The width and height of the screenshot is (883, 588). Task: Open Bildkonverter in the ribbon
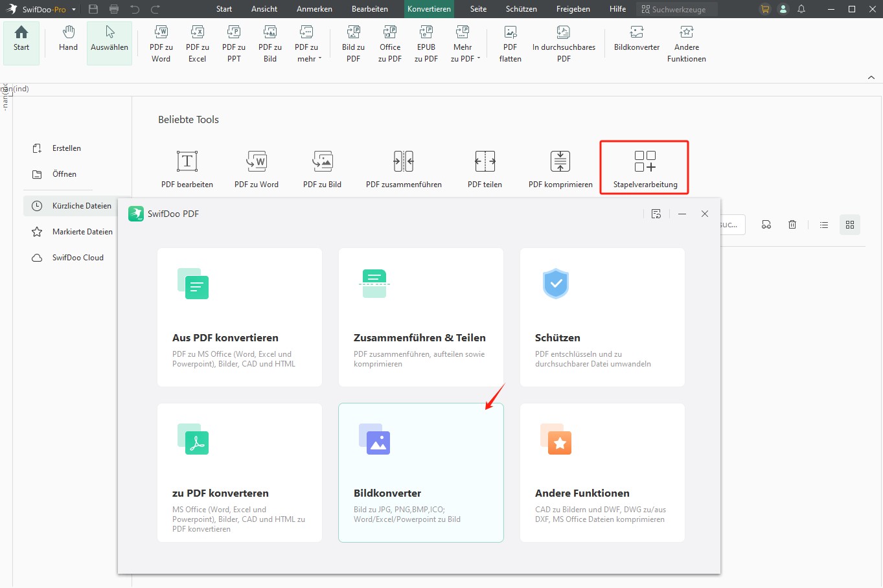(x=637, y=39)
